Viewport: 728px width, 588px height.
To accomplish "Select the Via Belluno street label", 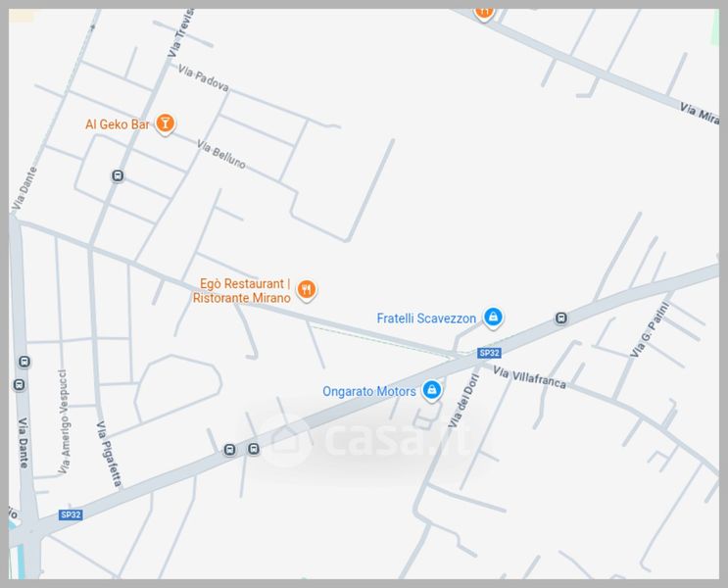I will click(x=221, y=154).
